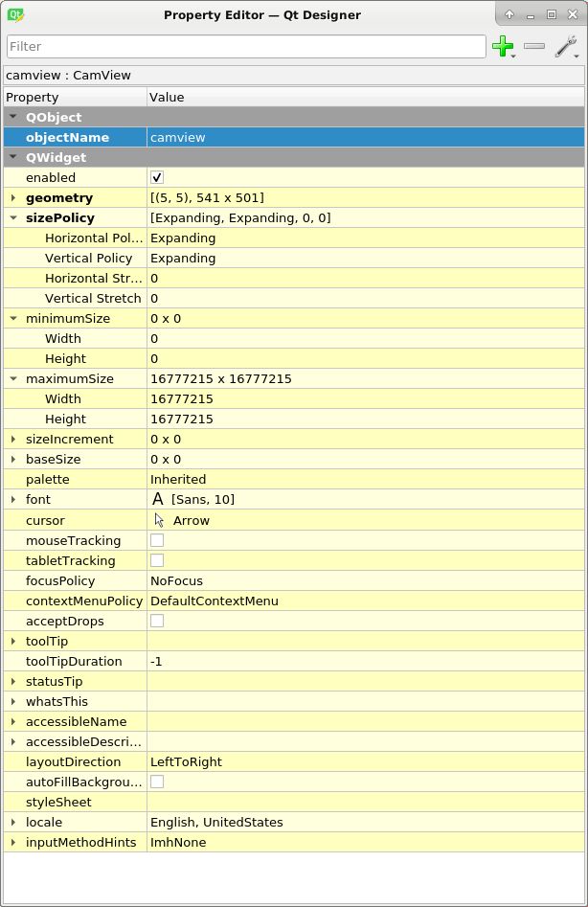Viewport: 588px width, 907px height.
Task: Collapse the QWidget group
Action: 13,157
